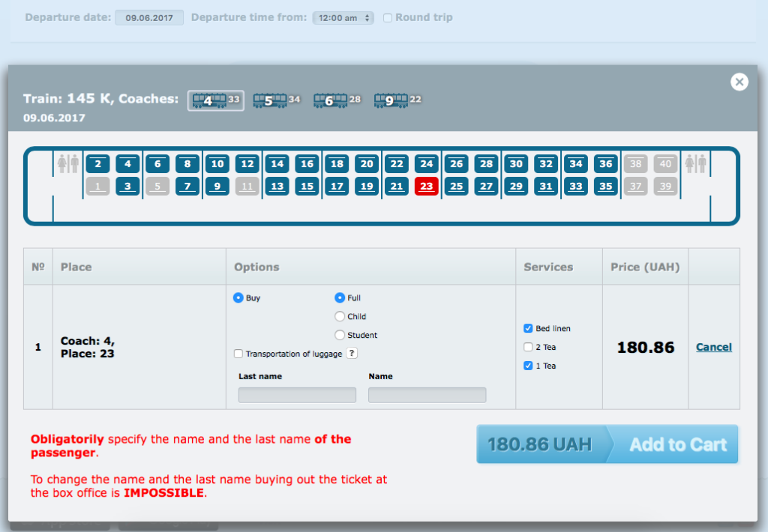Choose seat 14 in coach map

(x=277, y=164)
